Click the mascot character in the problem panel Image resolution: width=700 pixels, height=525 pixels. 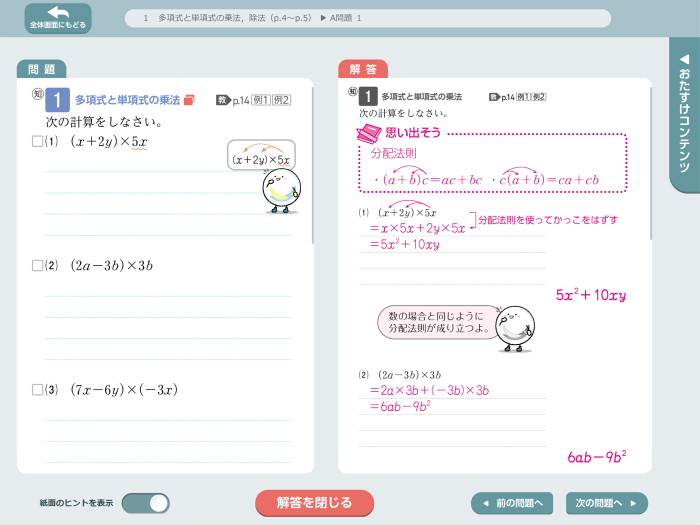281,191
